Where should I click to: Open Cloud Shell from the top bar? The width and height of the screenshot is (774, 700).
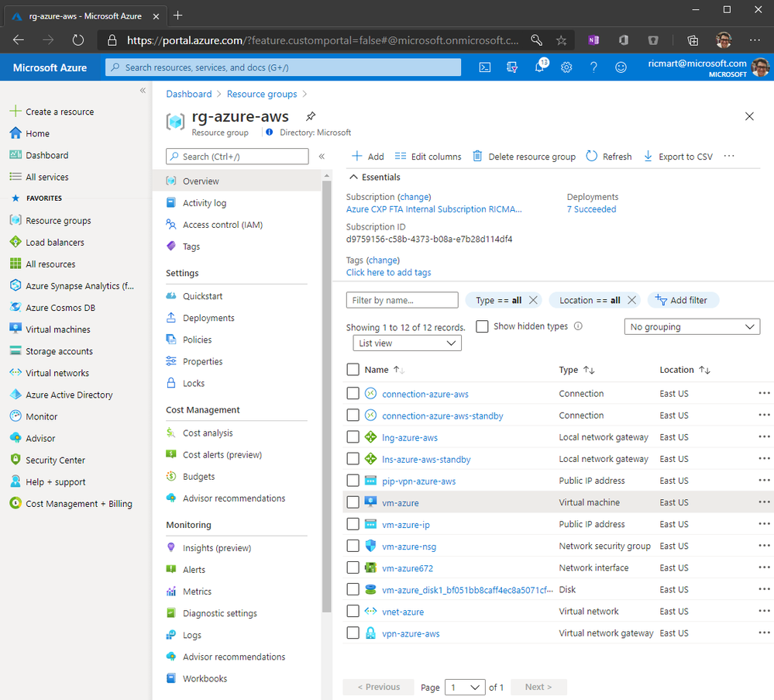click(485, 67)
